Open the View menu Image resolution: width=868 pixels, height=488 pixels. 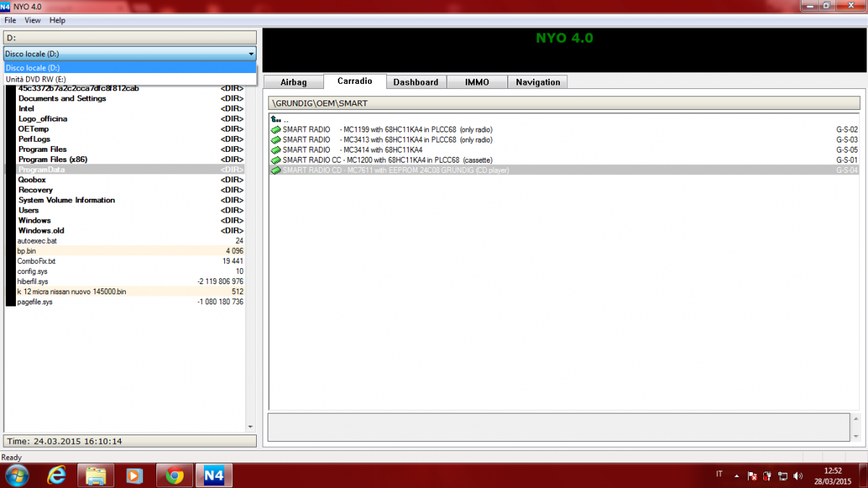click(33, 20)
